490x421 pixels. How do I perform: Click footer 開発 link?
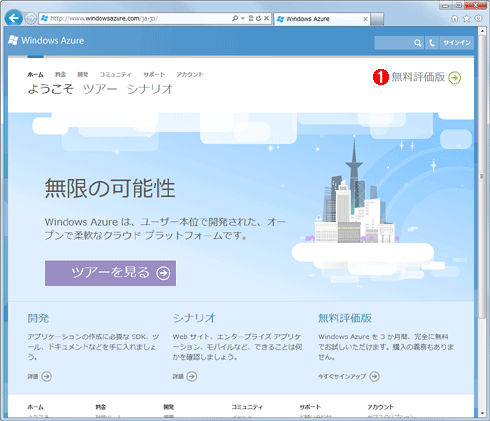pyautogui.click(x=169, y=407)
